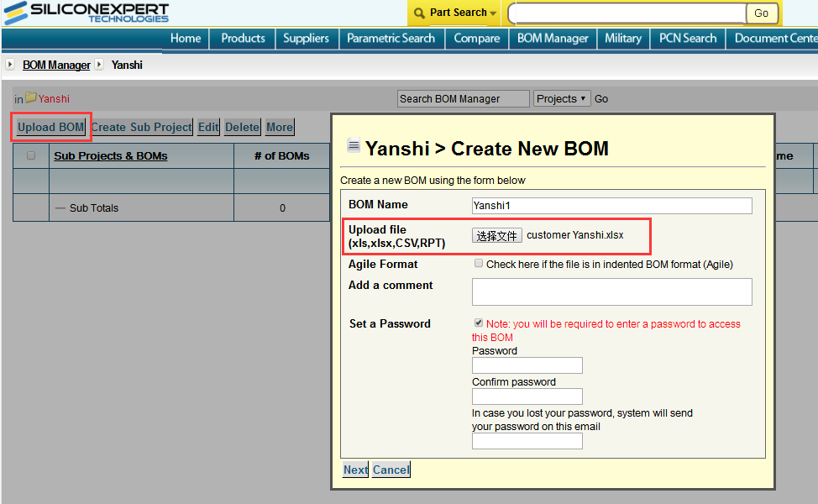Click Go next to the top search box
Screen dimensions: 818x504
(x=761, y=13)
